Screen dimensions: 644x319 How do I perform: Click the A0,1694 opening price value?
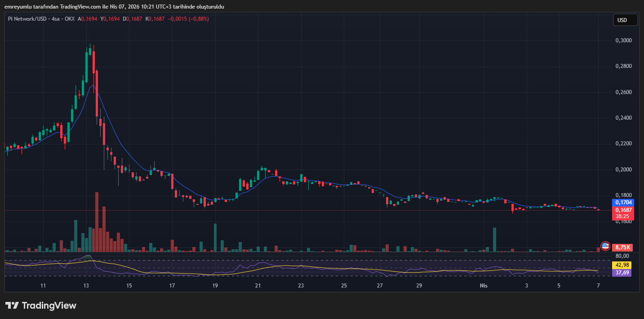tap(88, 19)
